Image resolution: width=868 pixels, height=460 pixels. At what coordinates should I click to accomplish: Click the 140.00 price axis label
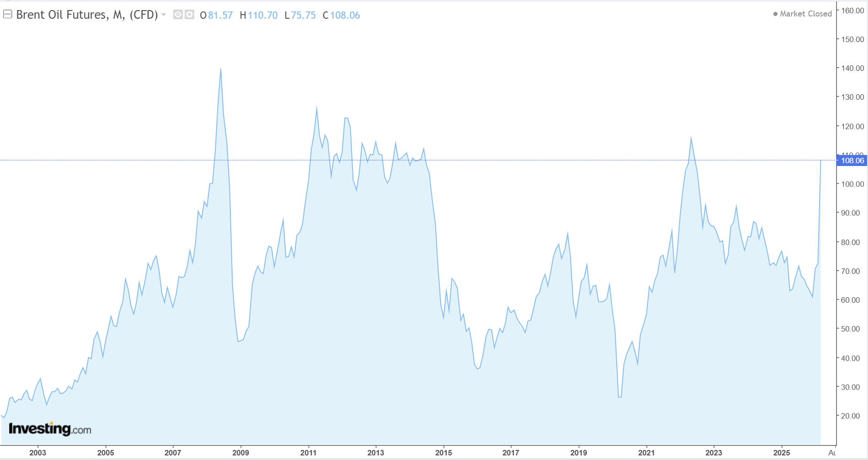tap(853, 68)
